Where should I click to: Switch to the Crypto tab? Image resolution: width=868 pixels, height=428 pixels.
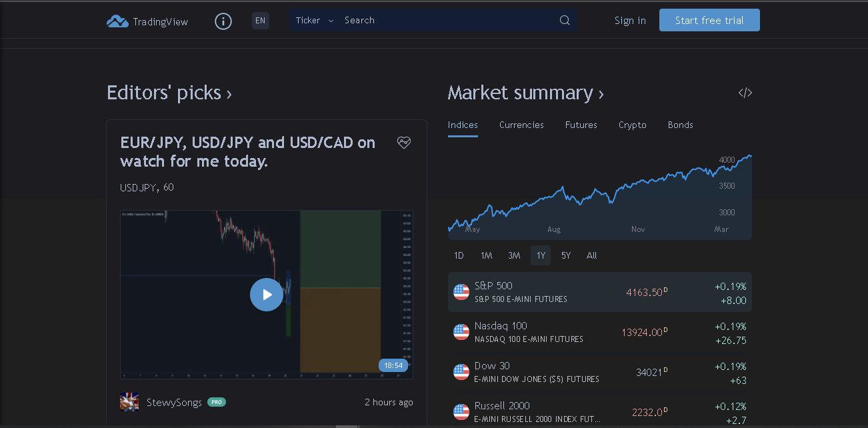coord(631,125)
